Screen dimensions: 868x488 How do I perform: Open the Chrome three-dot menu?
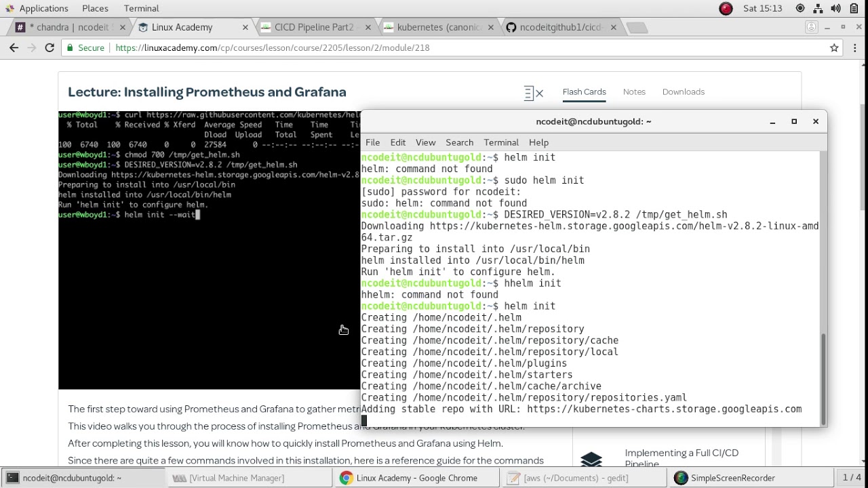click(x=855, y=47)
